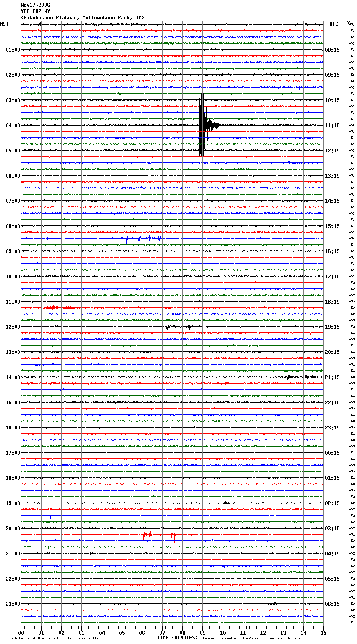This screenshot has height=644, width=357.
Task: Click the date label Nov17,2006
Action: pyautogui.click(x=35, y=5)
